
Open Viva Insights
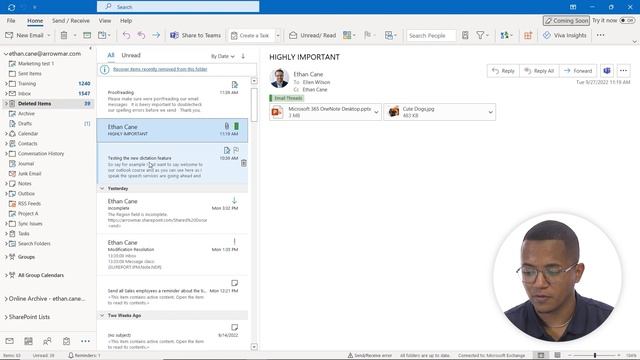(x=564, y=36)
